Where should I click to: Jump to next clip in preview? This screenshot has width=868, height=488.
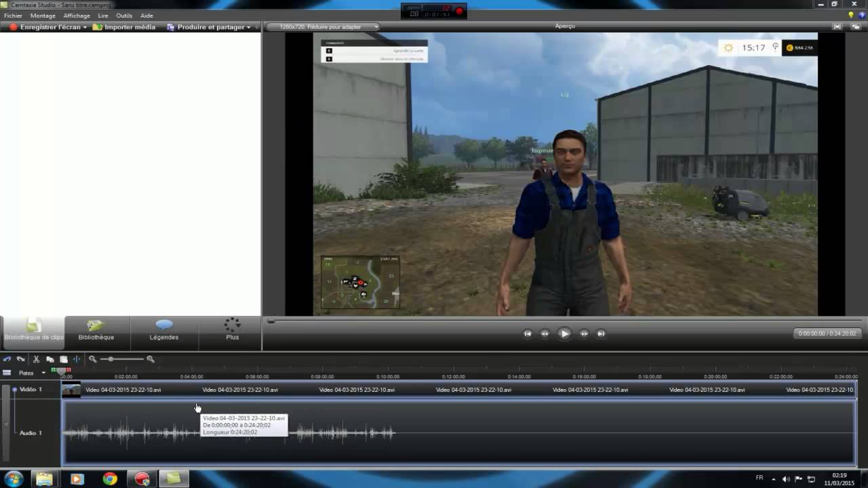click(601, 333)
